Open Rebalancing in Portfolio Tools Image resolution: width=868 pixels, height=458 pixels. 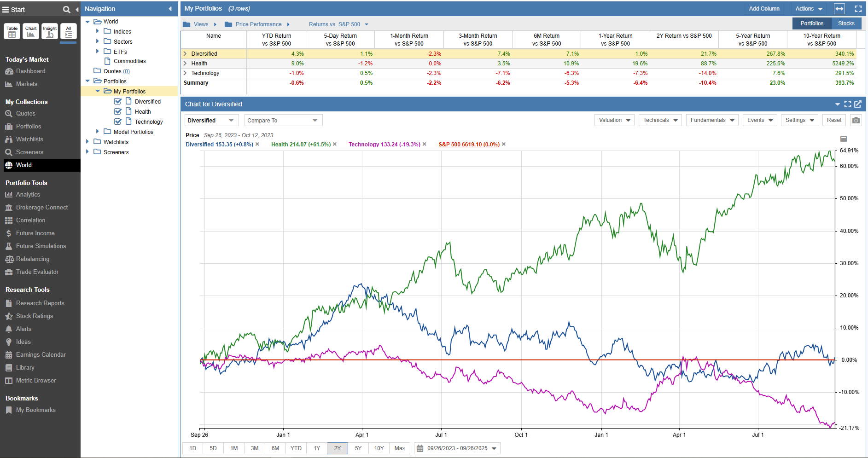point(32,259)
